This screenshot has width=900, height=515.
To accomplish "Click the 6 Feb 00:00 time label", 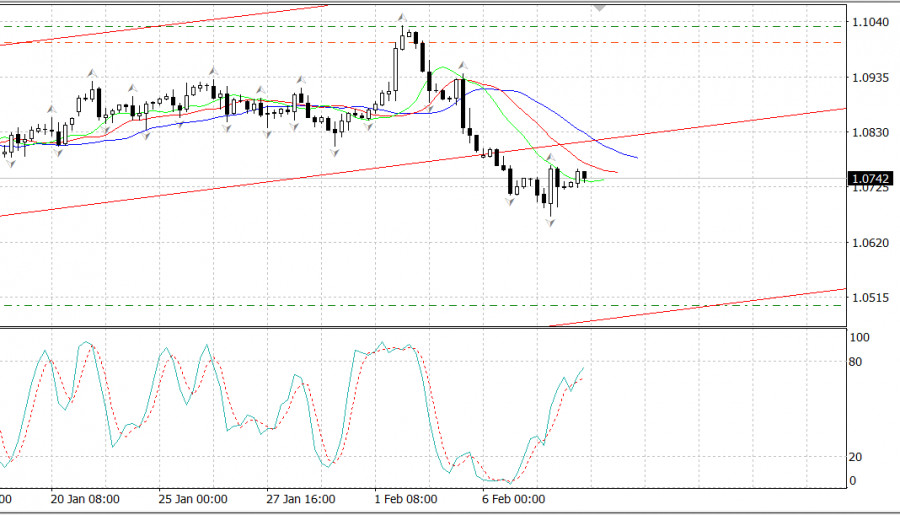I will (x=514, y=499).
